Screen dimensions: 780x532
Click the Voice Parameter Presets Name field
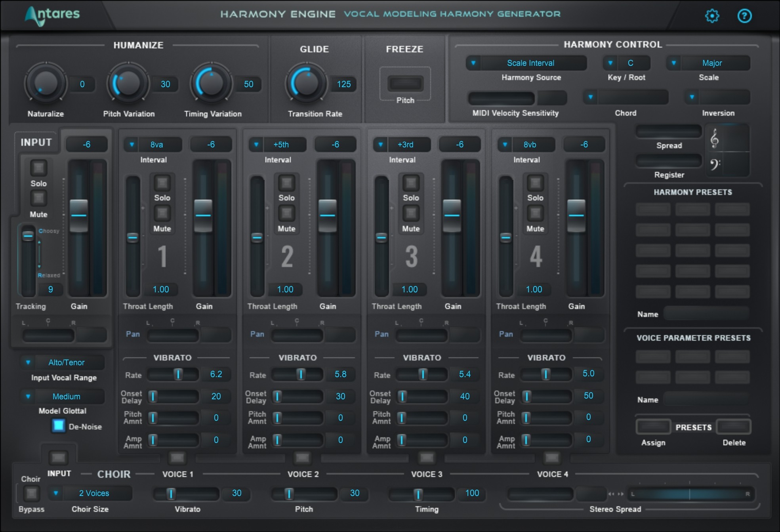click(x=706, y=399)
